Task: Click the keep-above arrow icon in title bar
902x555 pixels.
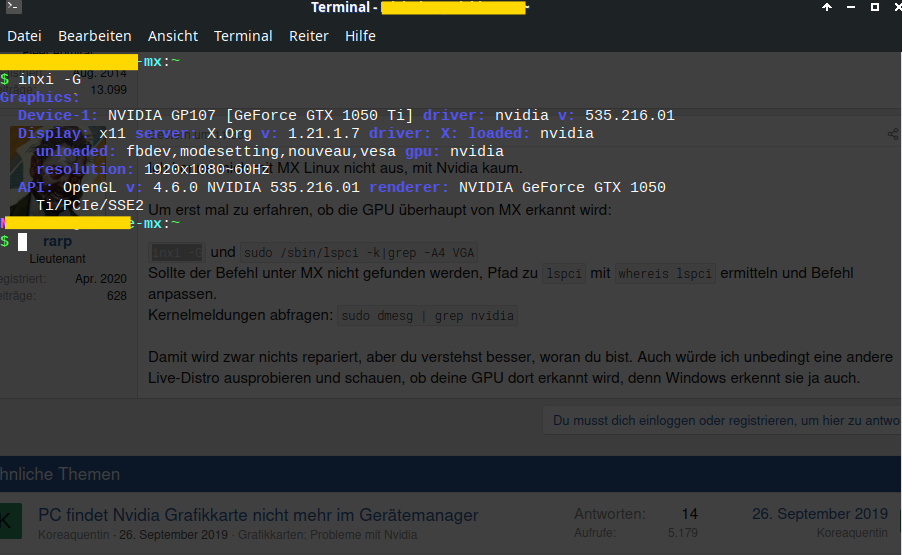Action: pos(827,7)
